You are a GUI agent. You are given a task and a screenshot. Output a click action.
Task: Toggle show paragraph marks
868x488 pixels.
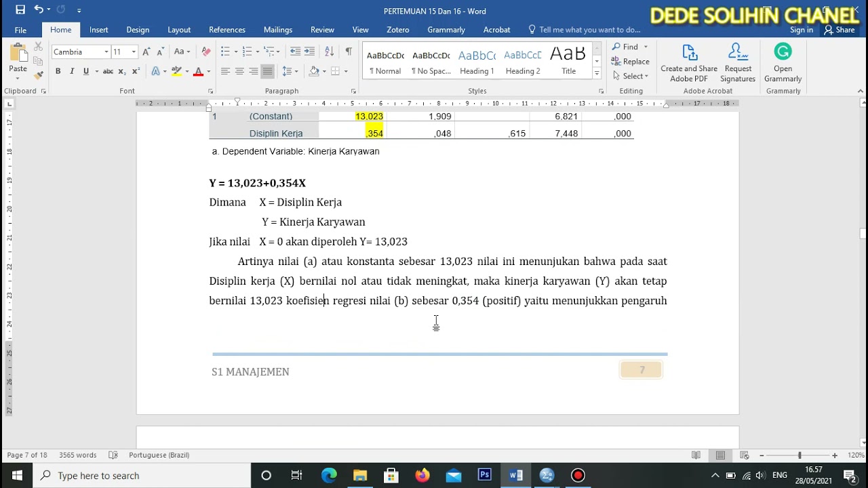pyautogui.click(x=349, y=52)
